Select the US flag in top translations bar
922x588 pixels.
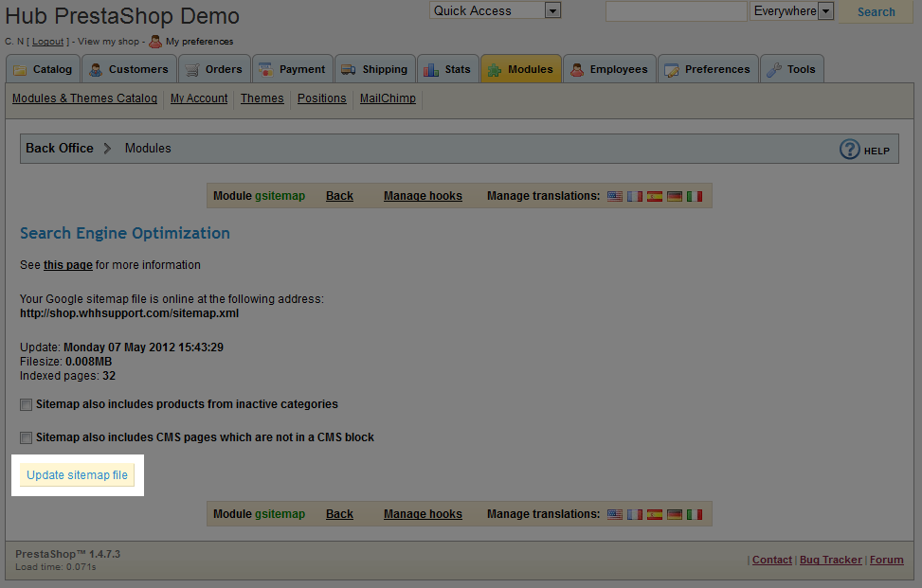[x=615, y=196]
